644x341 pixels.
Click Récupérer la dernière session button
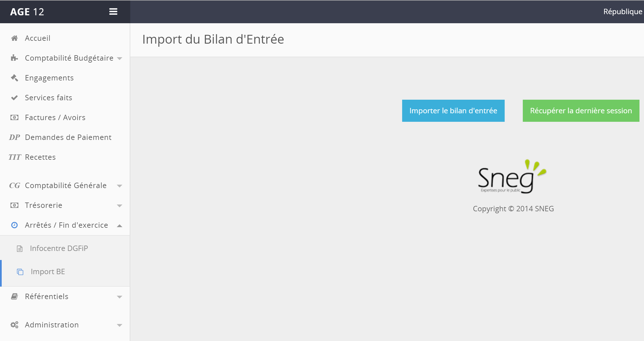pos(581,111)
